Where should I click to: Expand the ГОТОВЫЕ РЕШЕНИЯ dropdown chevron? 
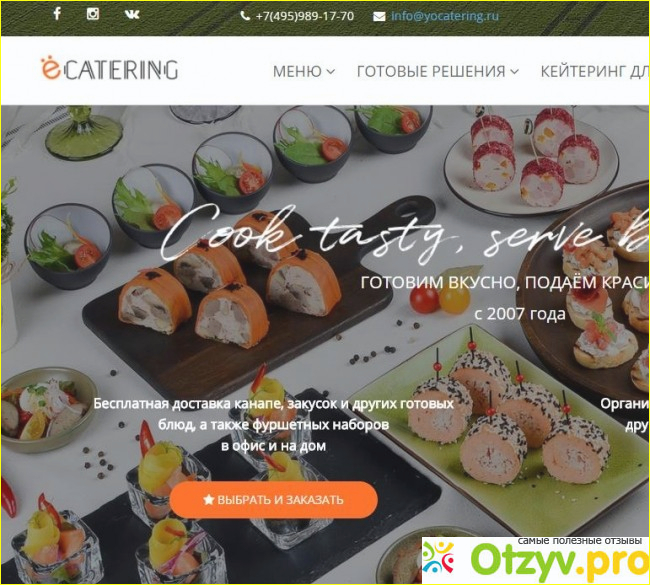pyautogui.click(x=514, y=72)
